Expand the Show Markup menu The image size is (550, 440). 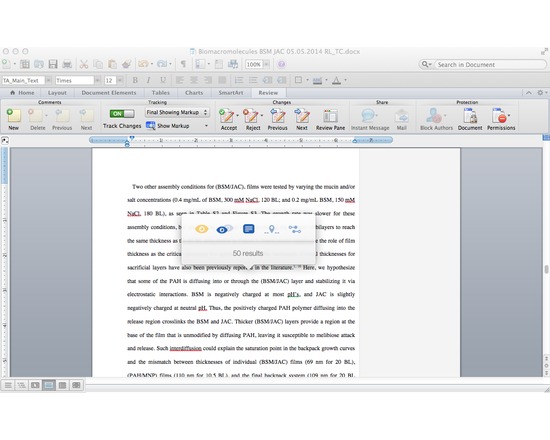pos(206,126)
